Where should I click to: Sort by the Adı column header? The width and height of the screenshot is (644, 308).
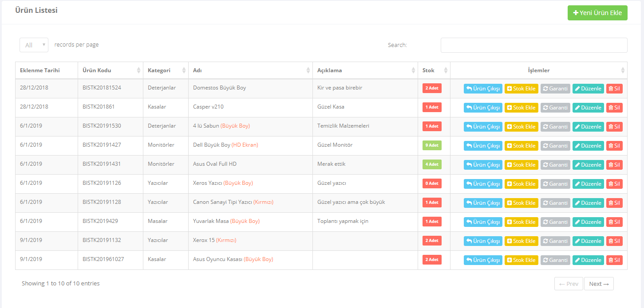click(x=250, y=70)
